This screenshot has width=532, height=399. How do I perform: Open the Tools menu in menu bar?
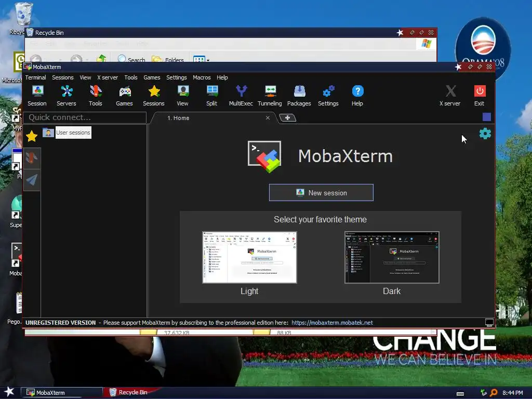(130, 77)
